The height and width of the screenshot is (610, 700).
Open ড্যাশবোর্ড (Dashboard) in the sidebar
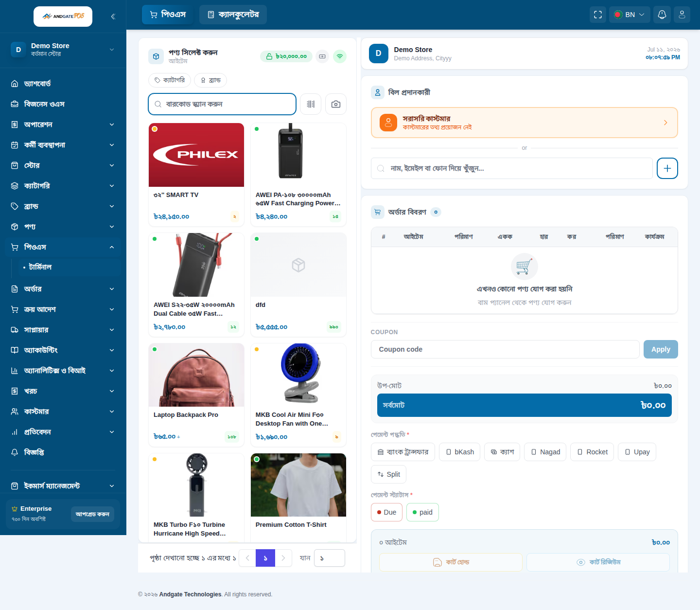[x=63, y=84]
